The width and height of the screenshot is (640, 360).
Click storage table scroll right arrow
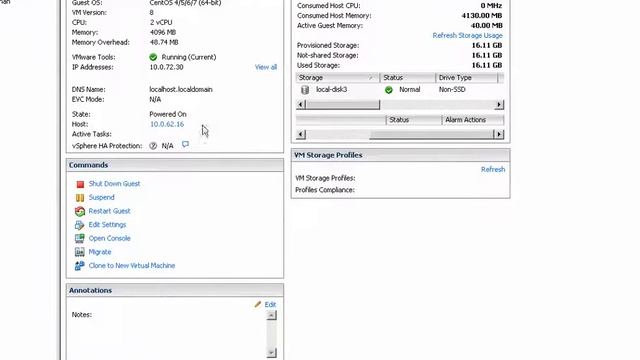[499, 104]
